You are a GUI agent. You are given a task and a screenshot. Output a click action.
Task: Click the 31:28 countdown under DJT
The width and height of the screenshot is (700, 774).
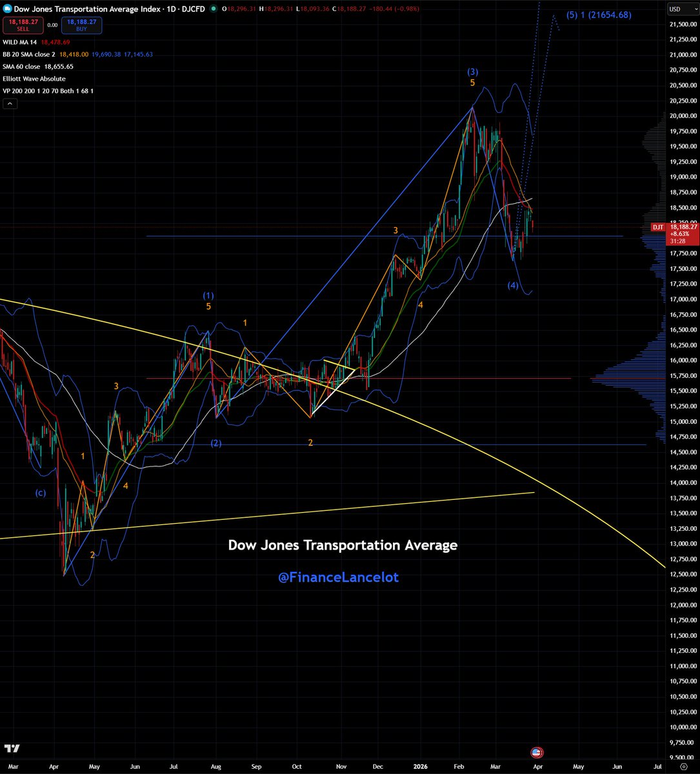676,241
